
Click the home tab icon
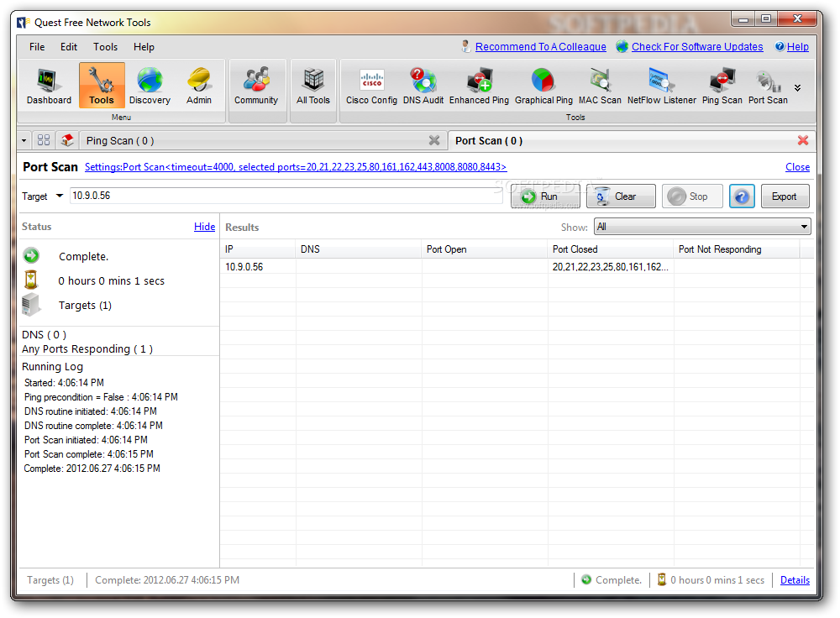pyautogui.click(x=67, y=140)
